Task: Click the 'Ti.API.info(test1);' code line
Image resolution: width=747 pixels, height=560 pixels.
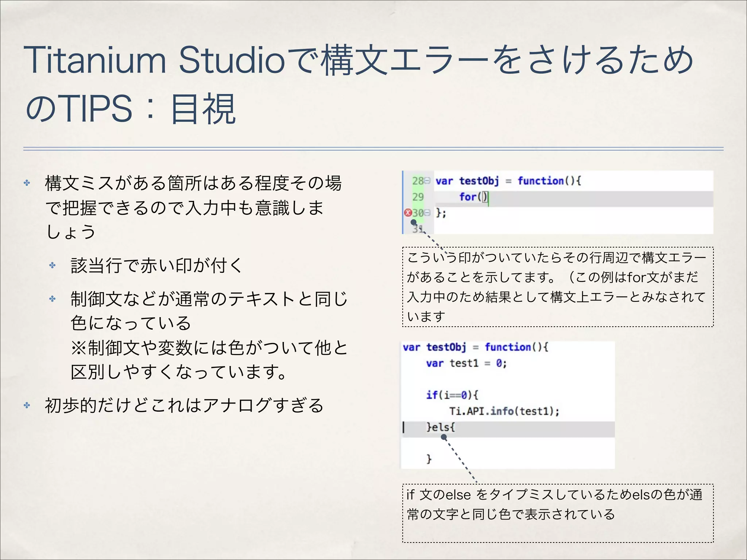Action: click(504, 411)
